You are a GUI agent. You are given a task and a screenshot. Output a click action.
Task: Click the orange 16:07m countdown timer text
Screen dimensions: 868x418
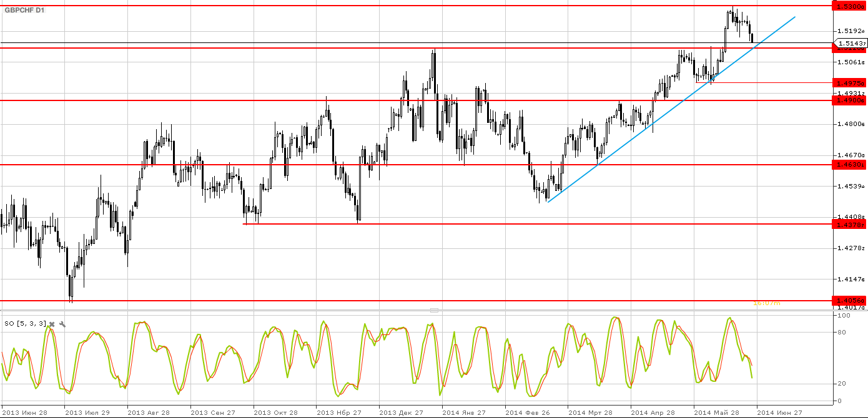pos(766,303)
